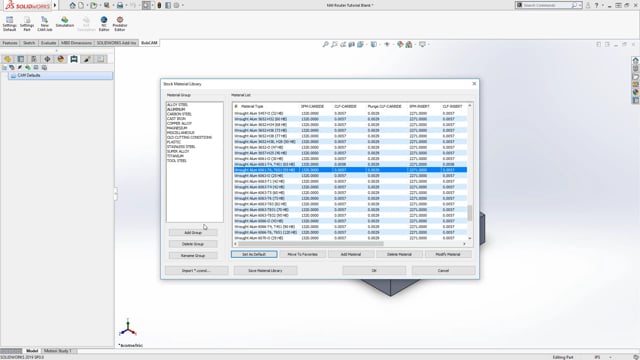Image resolution: width=640 pixels, height=360 pixels.
Task: Switch to the Evaluate tab
Action: pos(48,43)
